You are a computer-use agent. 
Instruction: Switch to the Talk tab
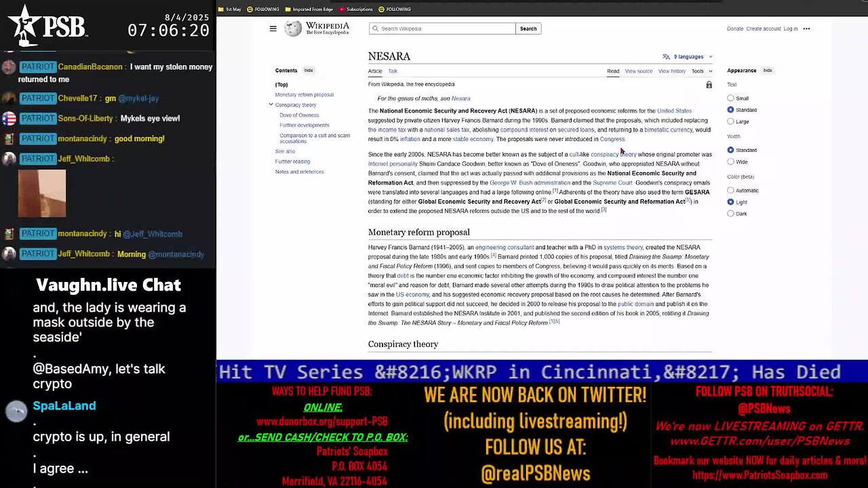(393, 71)
